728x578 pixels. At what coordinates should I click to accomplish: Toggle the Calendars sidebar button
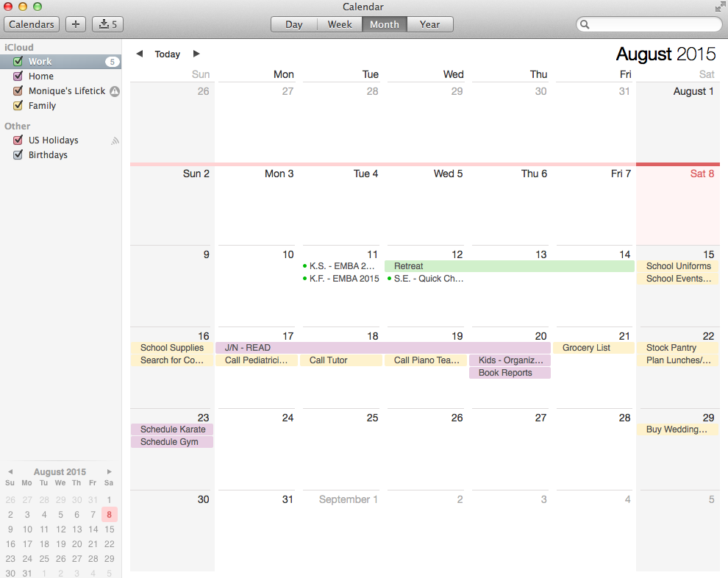point(32,24)
